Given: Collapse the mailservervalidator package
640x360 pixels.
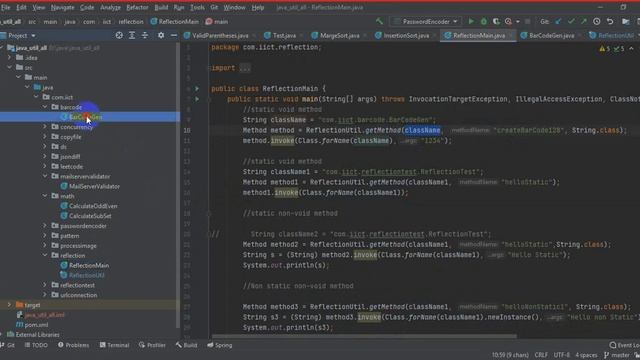Looking at the screenshot, I should (45, 176).
